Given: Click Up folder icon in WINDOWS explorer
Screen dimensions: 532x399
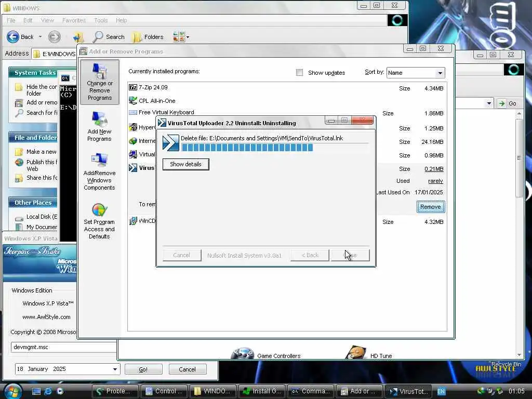Looking at the screenshot, I should (78, 37).
